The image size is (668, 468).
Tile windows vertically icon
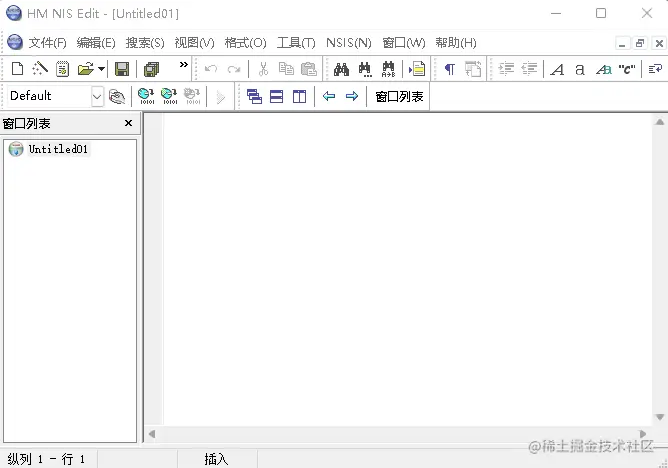tap(299, 97)
